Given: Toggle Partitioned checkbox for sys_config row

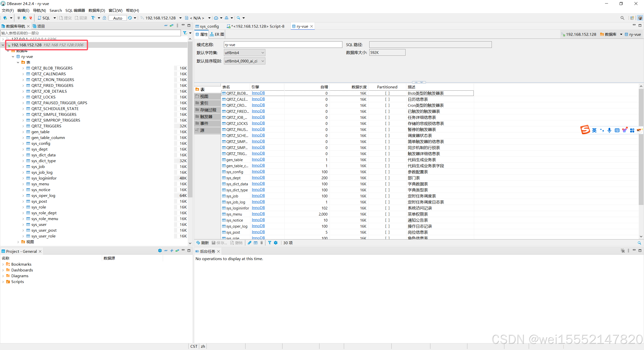Looking at the screenshot, I should point(387,172).
